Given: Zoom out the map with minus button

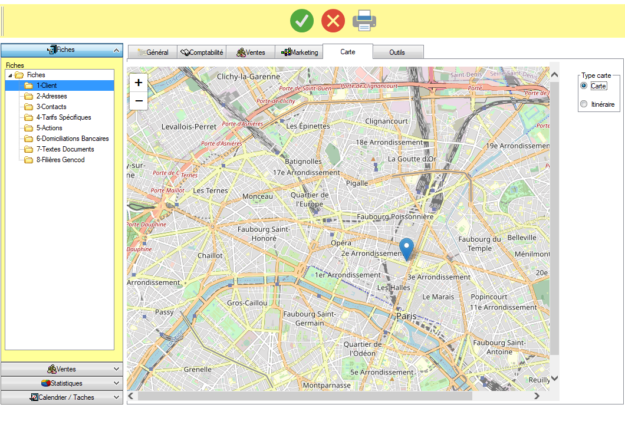Looking at the screenshot, I should click(139, 100).
